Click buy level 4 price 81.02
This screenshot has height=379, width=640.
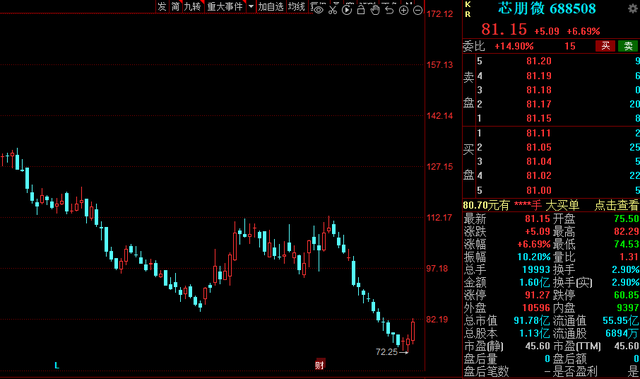[539, 176]
